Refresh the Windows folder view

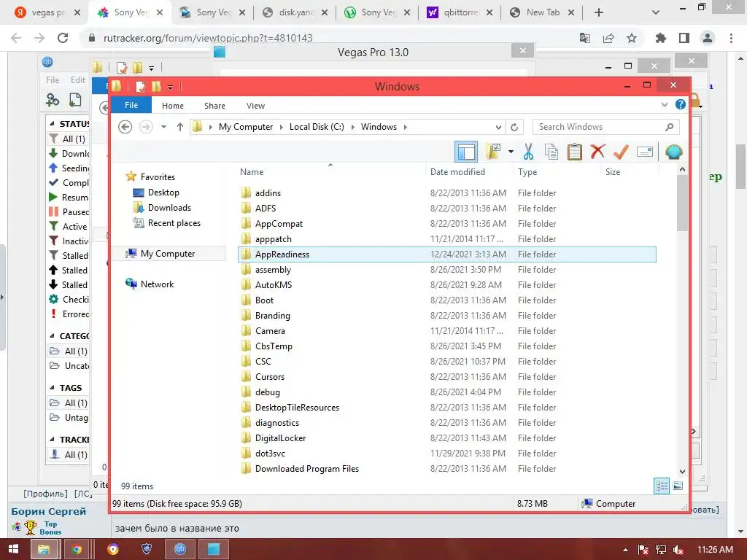(x=514, y=127)
